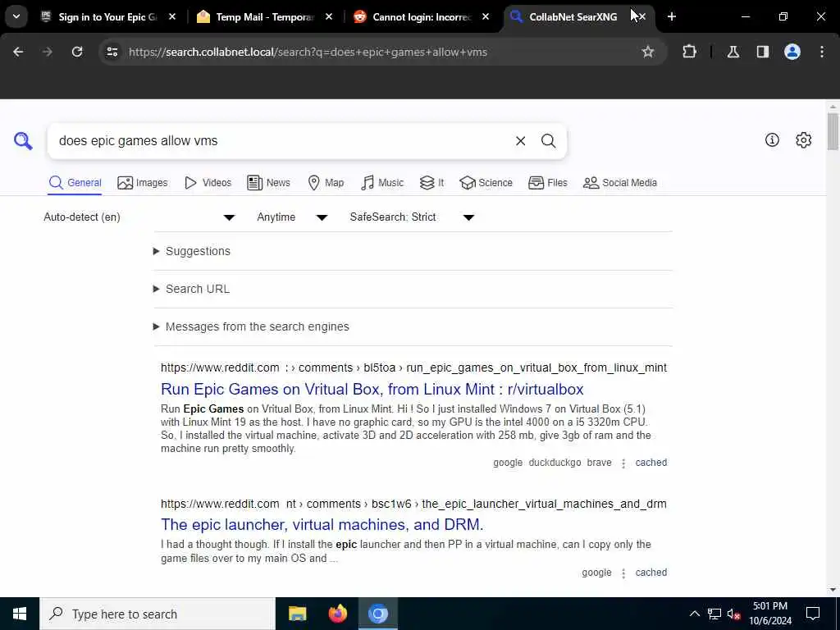Open the Chrome profile avatar
Image resolution: width=840 pixels, height=630 pixels.
(x=792, y=52)
